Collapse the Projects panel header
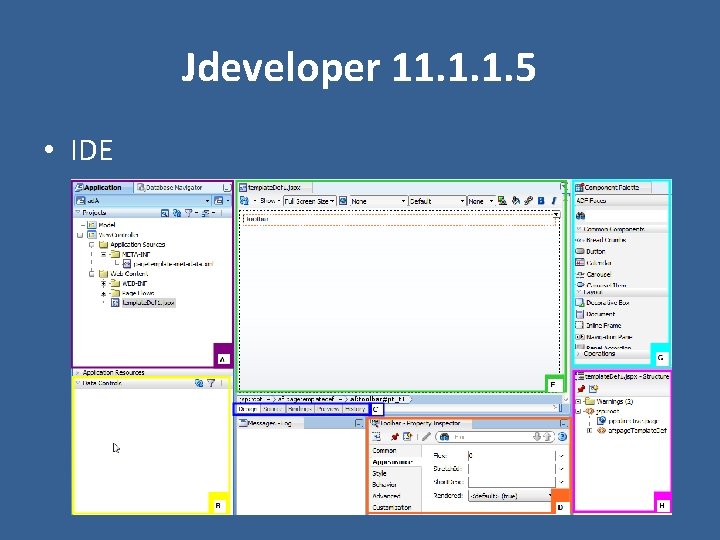Screen dimensions: 720x540 click(x=78, y=213)
